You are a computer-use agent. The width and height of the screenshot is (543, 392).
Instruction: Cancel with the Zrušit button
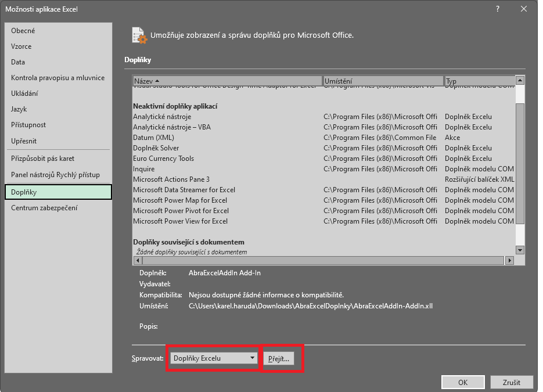(512, 382)
